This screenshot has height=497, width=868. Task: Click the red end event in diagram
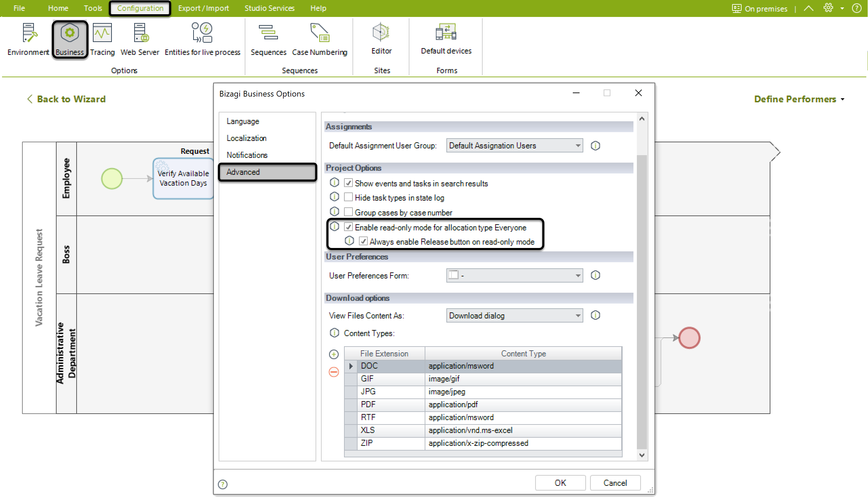pos(689,337)
